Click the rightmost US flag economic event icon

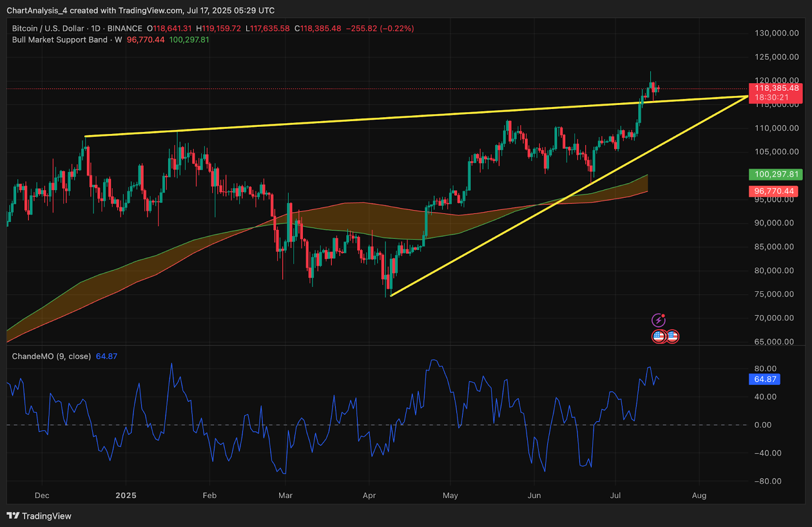(x=672, y=336)
